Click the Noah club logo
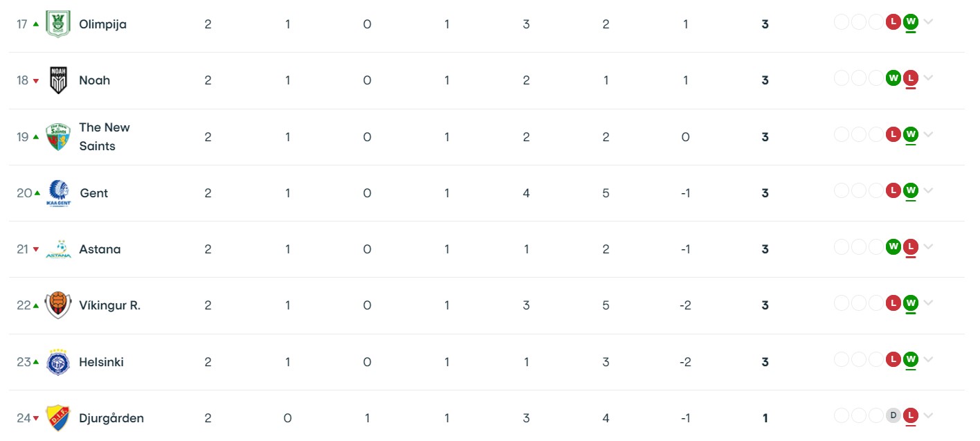Screen dimensions: 980x441 tap(58, 80)
